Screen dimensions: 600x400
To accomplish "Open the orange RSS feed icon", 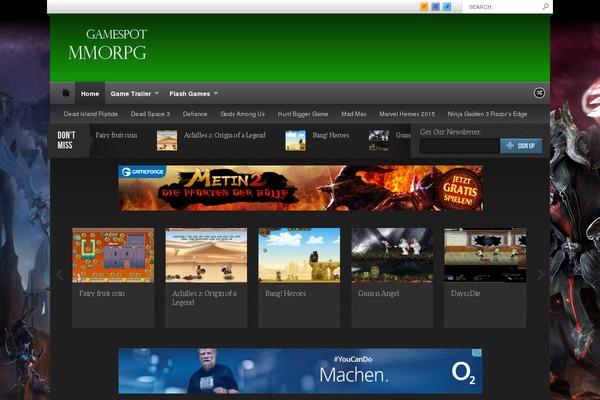I will pyautogui.click(x=424, y=7).
